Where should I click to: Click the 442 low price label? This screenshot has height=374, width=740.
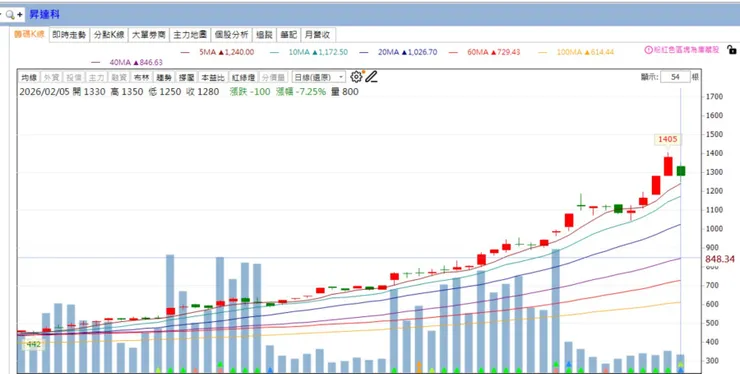pyautogui.click(x=33, y=345)
